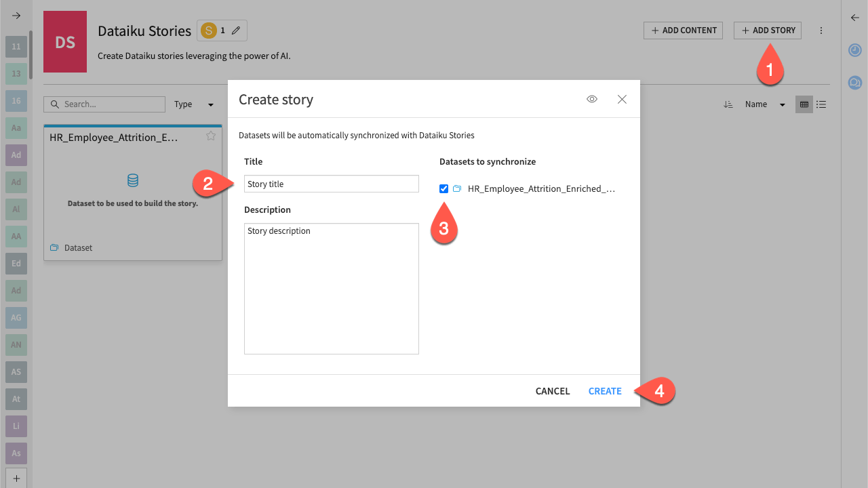Favorite the dataset using the star toggle
This screenshot has width=868, height=488.
[210, 136]
